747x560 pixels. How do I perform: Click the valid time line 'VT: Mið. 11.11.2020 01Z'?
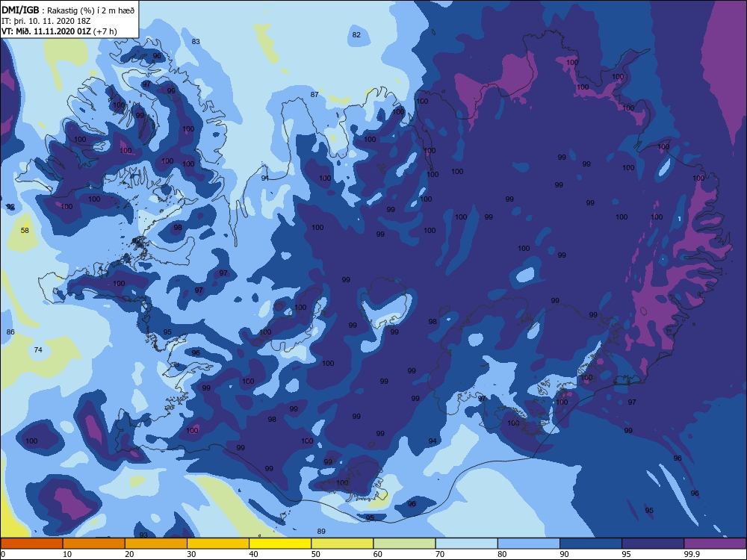tap(46, 31)
